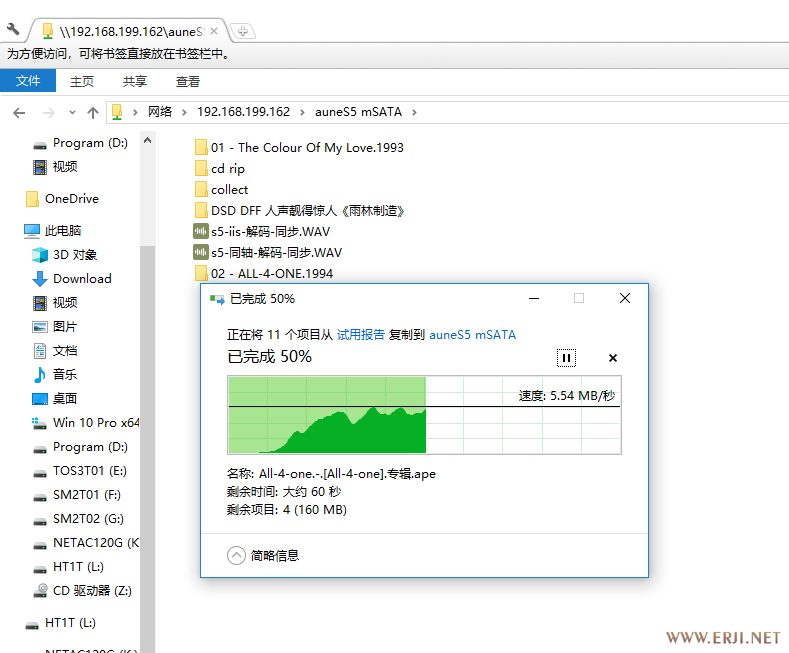Screen dimensions: 789x653
Task: Select SM2T02 (G:) drive
Action: click(78, 519)
